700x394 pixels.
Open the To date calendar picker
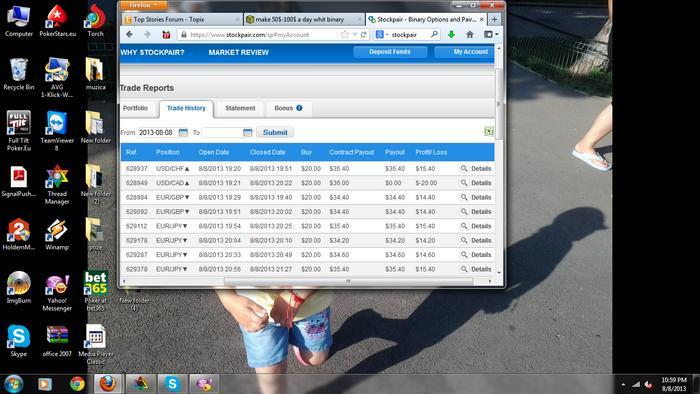click(x=247, y=133)
